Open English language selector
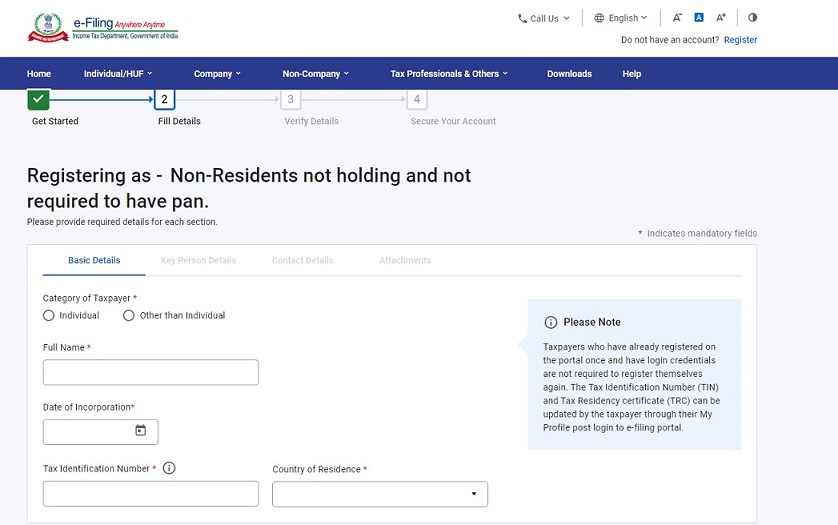 pyautogui.click(x=621, y=18)
